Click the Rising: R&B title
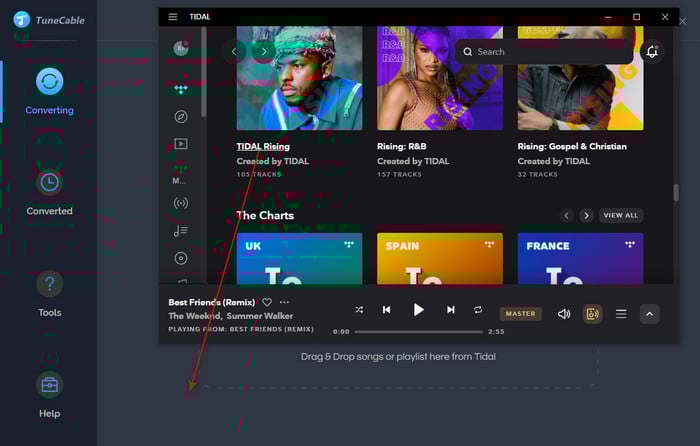700x446 pixels. pos(401,146)
